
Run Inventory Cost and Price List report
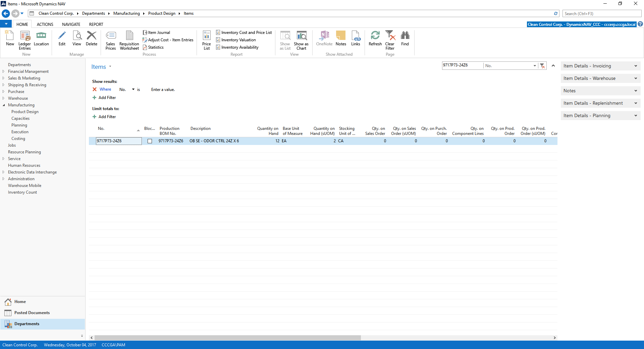click(244, 33)
